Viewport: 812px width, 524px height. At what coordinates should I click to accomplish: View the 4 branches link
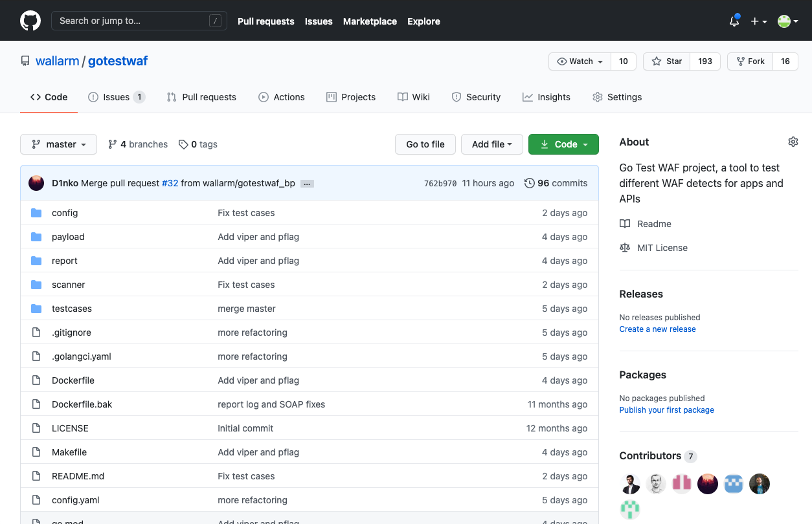tap(138, 144)
